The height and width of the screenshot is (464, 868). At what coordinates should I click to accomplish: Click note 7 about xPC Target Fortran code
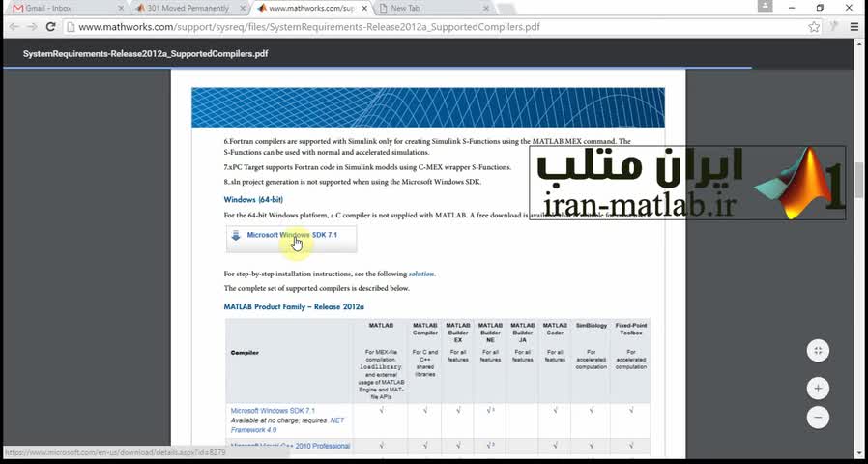coord(367,166)
